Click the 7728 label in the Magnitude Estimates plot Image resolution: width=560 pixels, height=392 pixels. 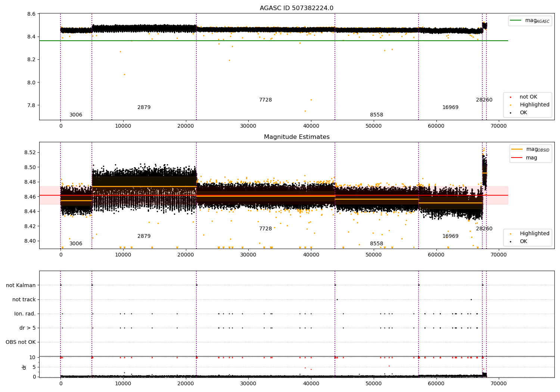(265, 229)
